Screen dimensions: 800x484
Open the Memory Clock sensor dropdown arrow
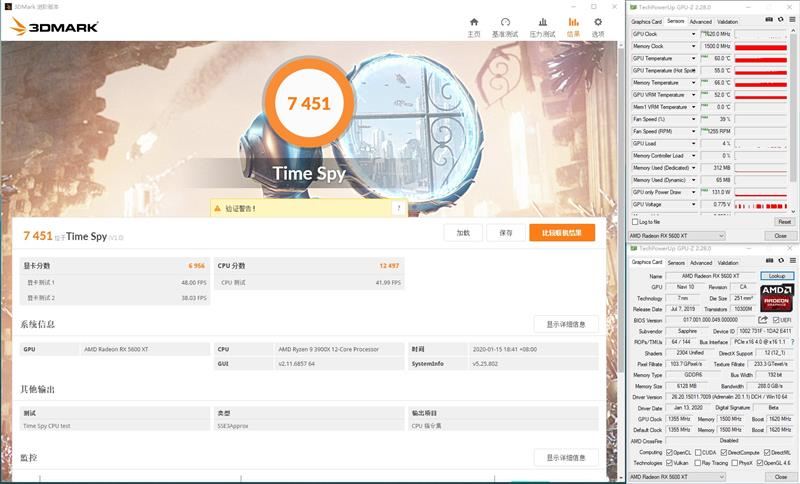(x=693, y=46)
